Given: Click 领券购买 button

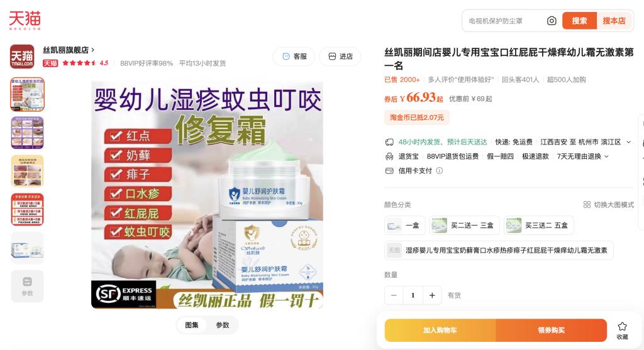Looking at the screenshot, I should point(551,331).
